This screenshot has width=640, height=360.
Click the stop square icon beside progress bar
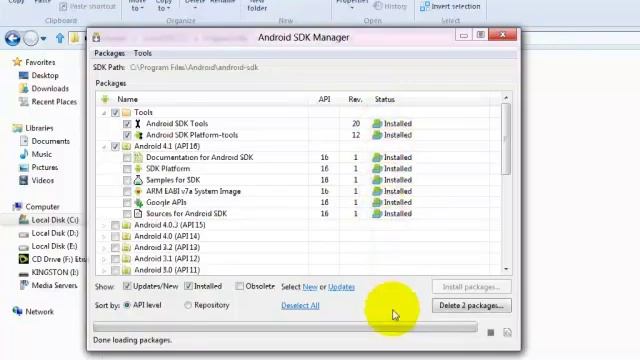(491, 333)
